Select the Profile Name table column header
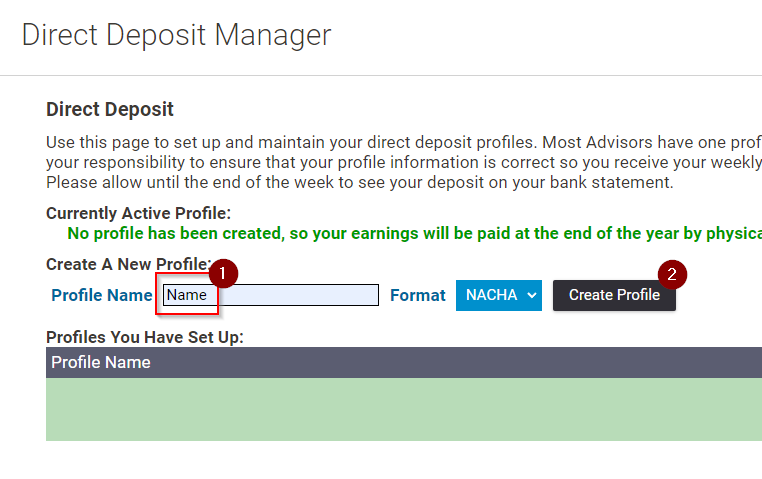This screenshot has width=762, height=479. pos(101,362)
